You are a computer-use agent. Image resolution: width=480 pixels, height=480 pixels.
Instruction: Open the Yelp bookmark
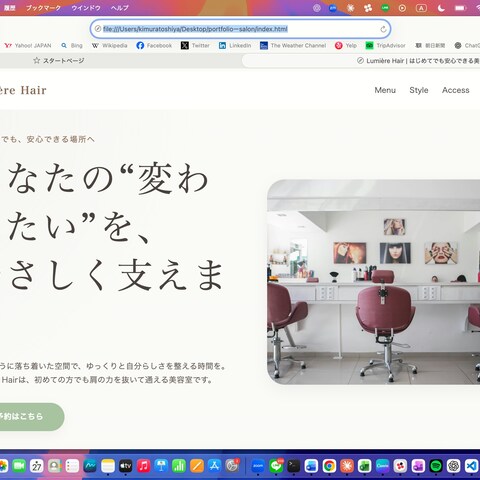346,45
